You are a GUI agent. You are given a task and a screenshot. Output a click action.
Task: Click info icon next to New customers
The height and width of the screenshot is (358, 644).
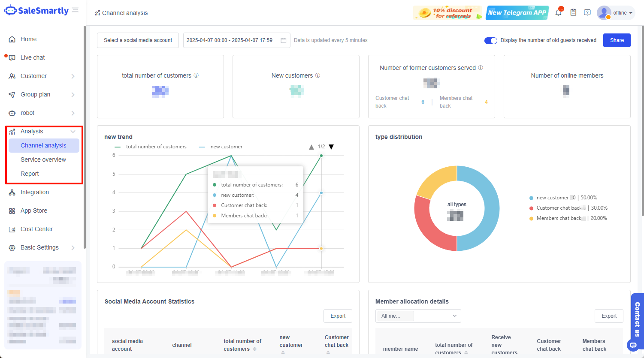pos(318,75)
